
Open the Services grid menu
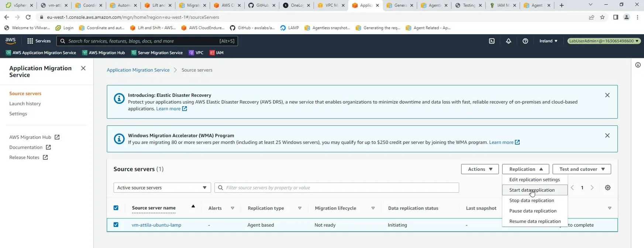point(39,41)
